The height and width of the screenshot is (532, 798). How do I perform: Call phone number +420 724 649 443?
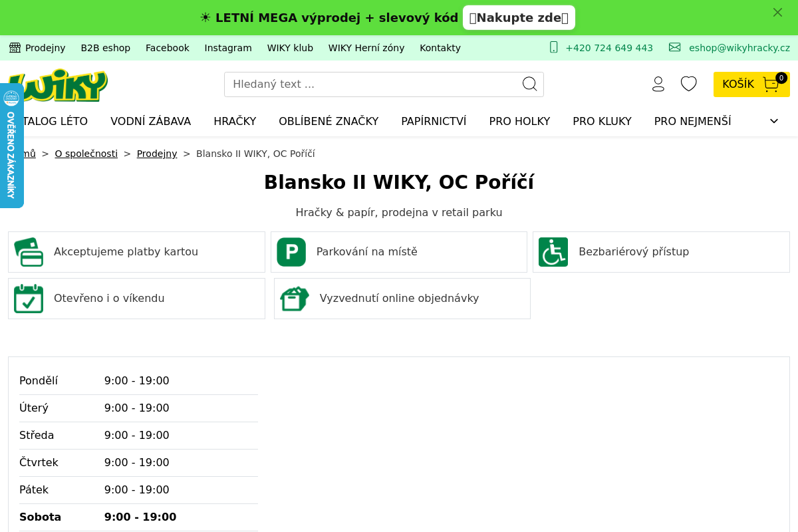(609, 48)
